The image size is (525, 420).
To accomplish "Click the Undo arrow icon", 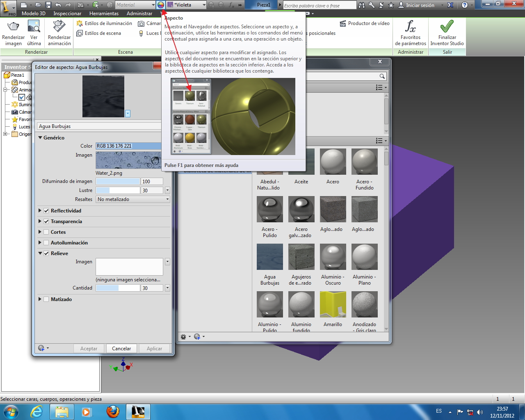I will coord(58,5).
